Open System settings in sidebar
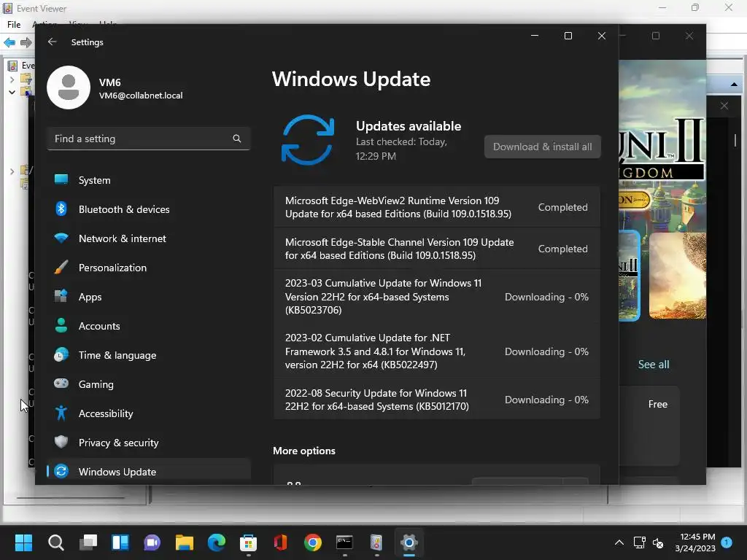 pyautogui.click(x=149, y=180)
